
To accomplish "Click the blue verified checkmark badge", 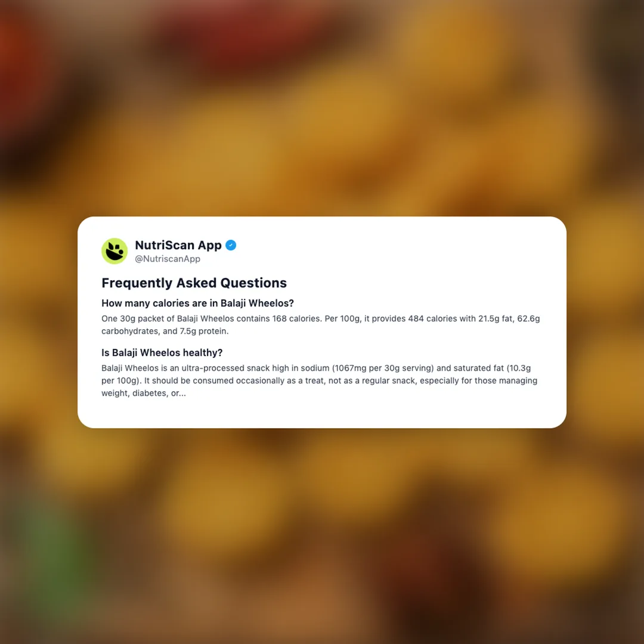I will point(231,245).
